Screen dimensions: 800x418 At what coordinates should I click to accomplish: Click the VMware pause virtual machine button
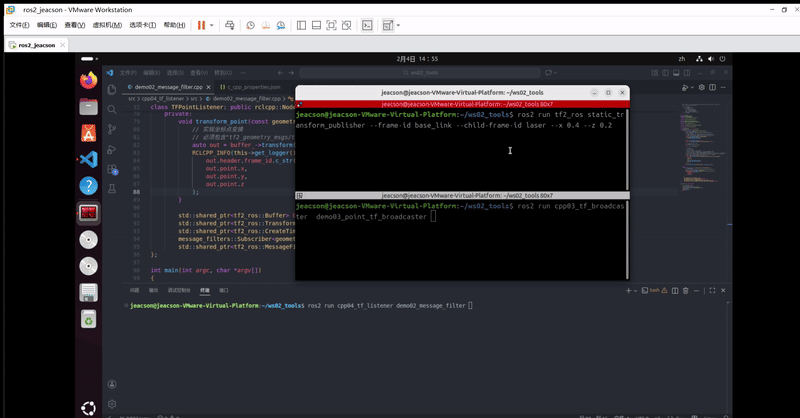[x=202, y=25]
